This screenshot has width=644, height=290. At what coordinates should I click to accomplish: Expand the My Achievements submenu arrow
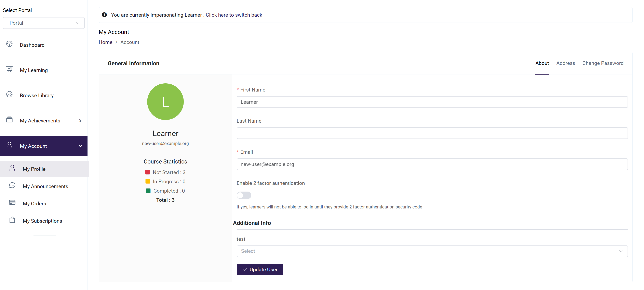point(80,121)
